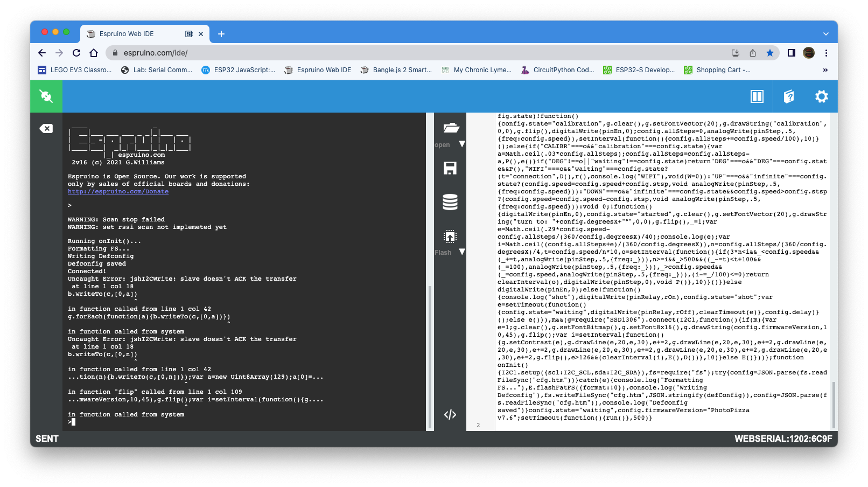
Task: Open device storage database icon
Action: (x=450, y=202)
